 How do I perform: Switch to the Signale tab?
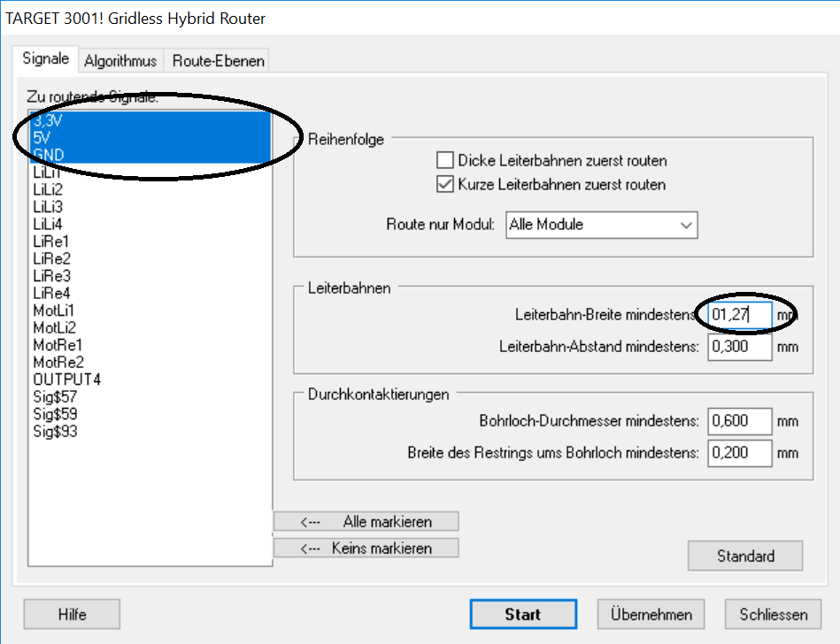pos(45,59)
